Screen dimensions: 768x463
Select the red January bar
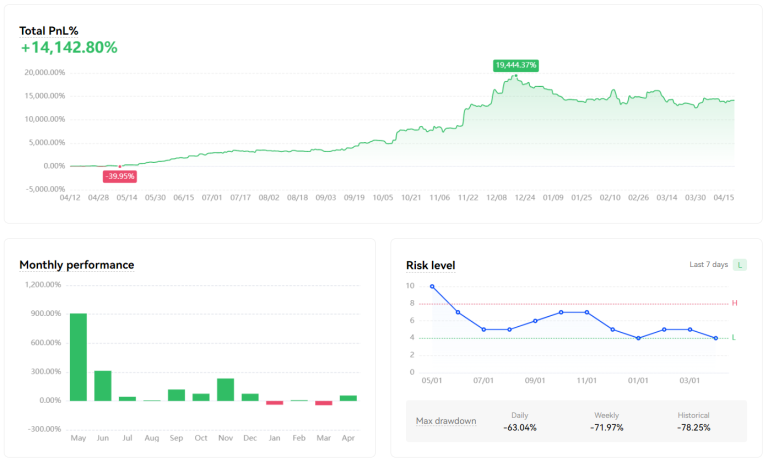[274, 402]
